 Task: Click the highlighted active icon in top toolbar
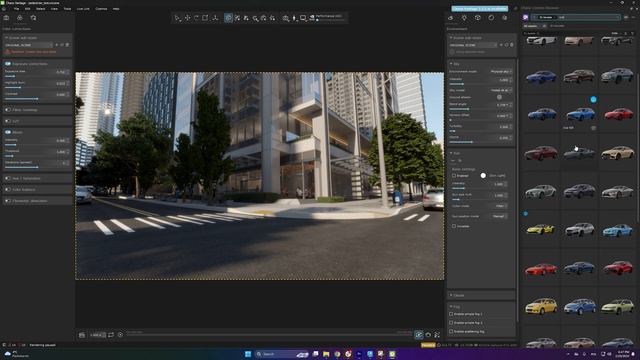click(228, 18)
